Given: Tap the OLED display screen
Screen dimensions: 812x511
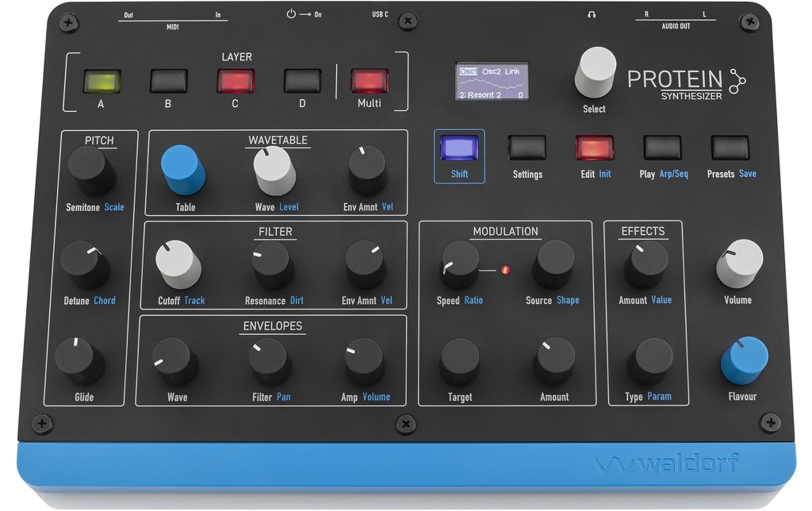Looking at the screenshot, I should point(492,82).
